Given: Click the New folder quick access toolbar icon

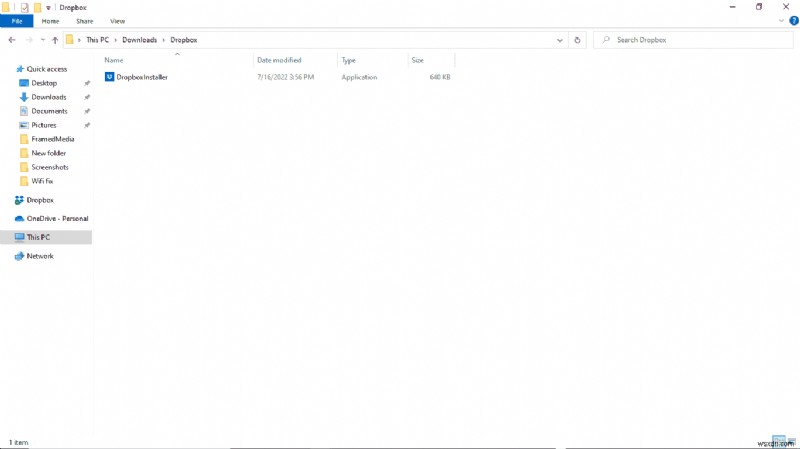Looking at the screenshot, I should coord(37,8).
